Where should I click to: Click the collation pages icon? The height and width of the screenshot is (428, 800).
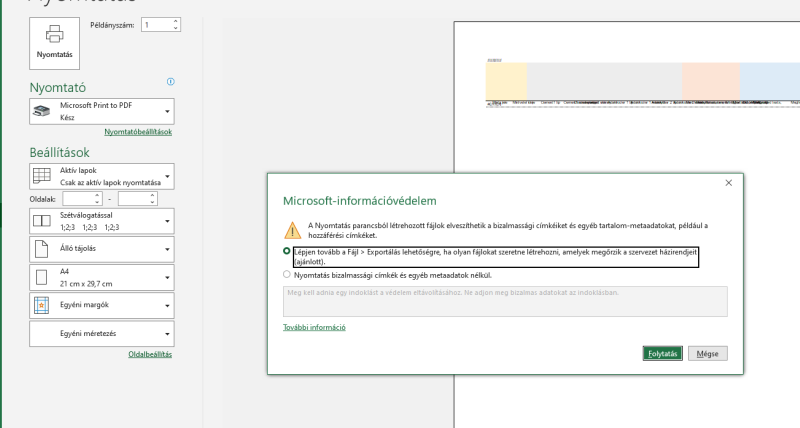[42, 221]
